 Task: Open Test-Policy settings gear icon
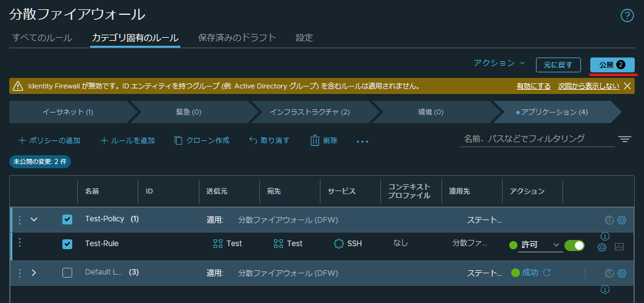[x=622, y=220]
